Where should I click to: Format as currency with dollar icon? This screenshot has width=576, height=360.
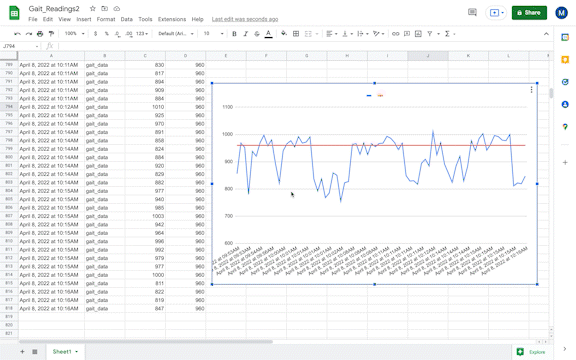coord(96,34)
